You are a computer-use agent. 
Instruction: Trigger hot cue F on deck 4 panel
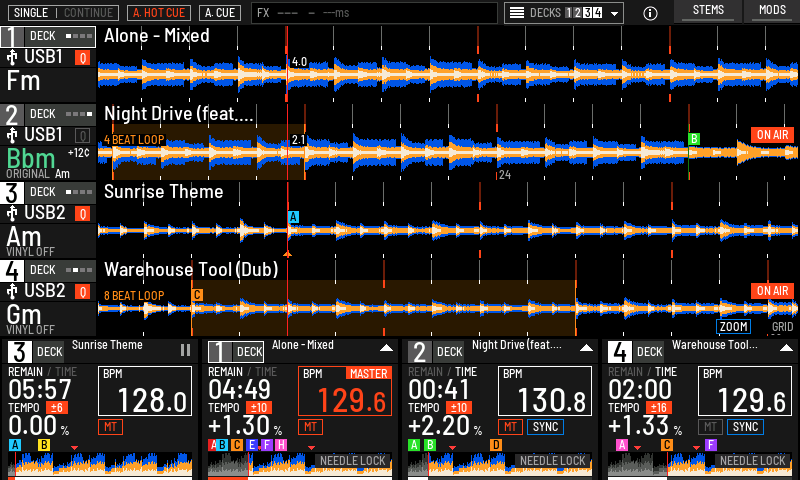point(711,445)
